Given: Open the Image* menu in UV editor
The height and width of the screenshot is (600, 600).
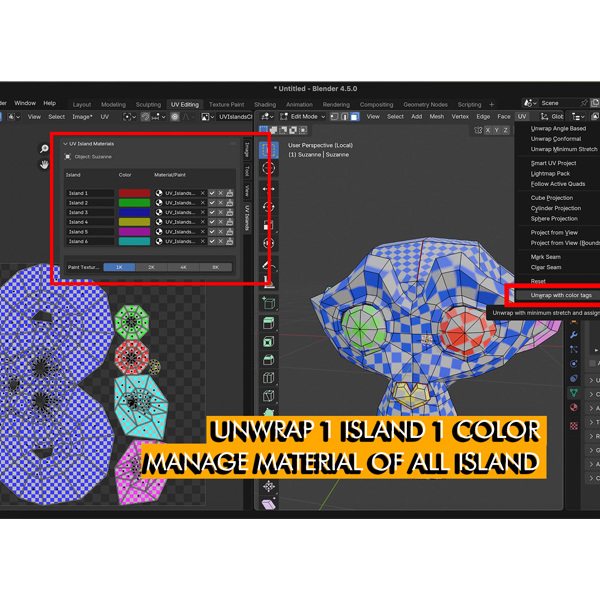Looking at the screenshot, I should [82, 117].
